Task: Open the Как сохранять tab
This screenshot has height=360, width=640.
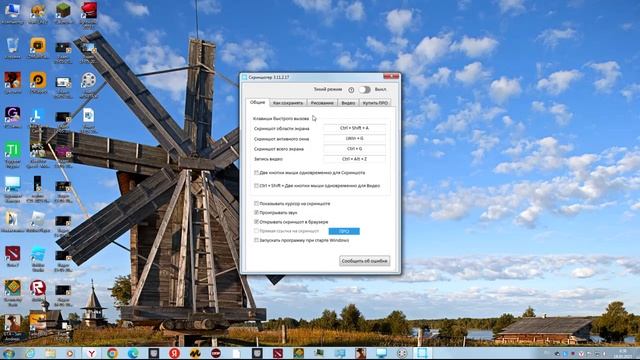Action: point(288,103)
